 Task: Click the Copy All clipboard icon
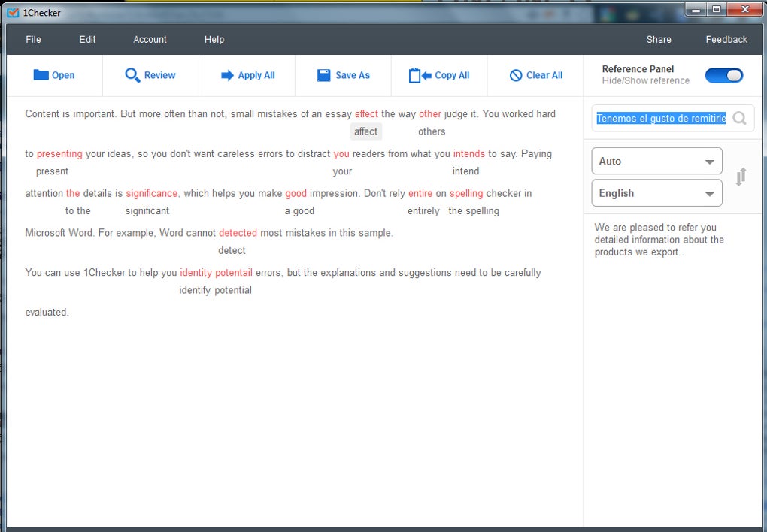click(420, 75)
